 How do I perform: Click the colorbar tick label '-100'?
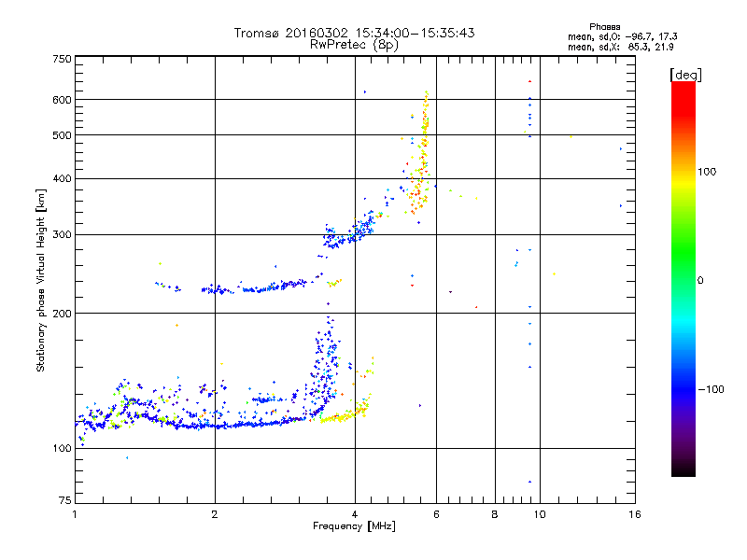tap(711, 389)
